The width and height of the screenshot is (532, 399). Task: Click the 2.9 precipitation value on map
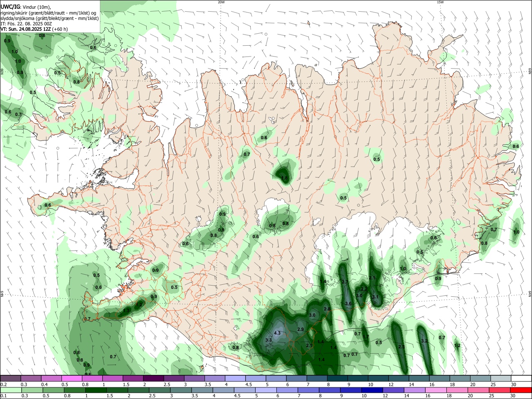coord(300,329)
